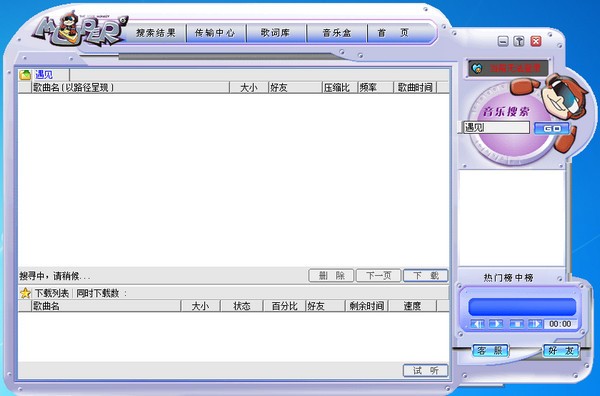Click the Muper monkey logo
The width and height of the screenshot is (600, 396).
pyautogui.click(x=79, y=29)
